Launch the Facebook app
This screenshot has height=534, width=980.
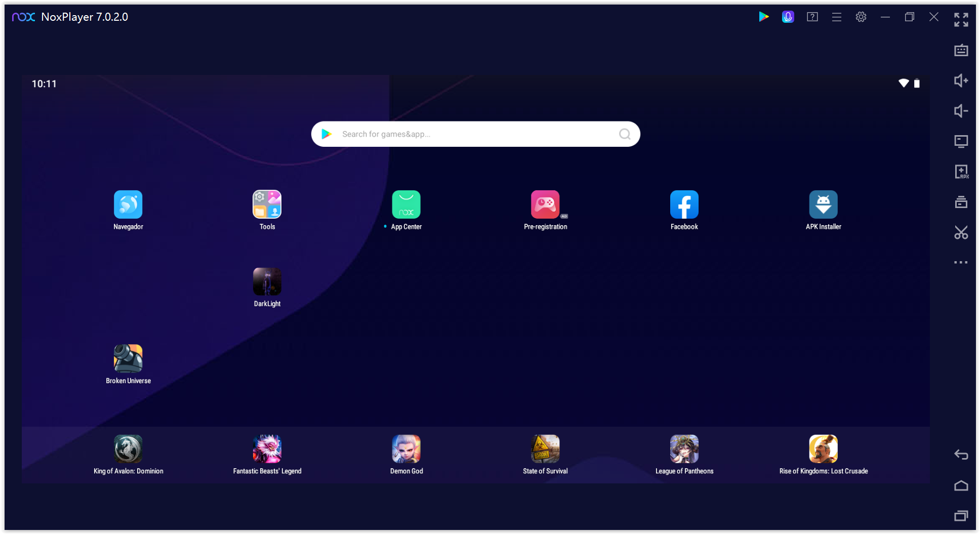click(x=684, y=204)
